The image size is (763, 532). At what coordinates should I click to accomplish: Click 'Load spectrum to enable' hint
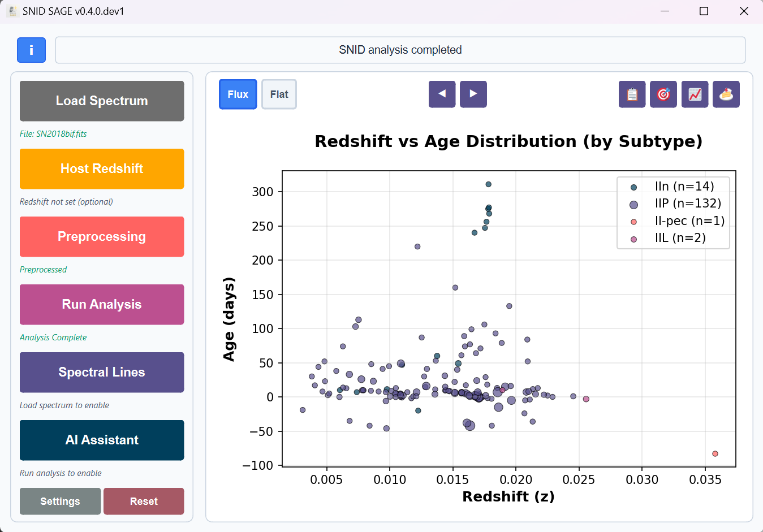click(64, 405)
